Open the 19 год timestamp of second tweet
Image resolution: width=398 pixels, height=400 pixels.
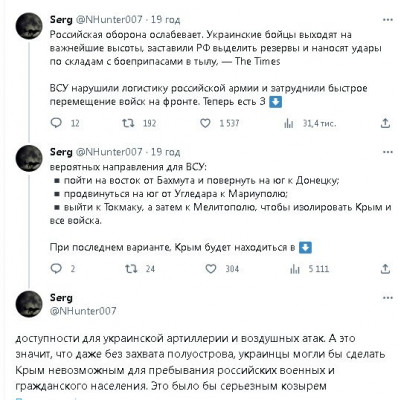click(166, 152)
